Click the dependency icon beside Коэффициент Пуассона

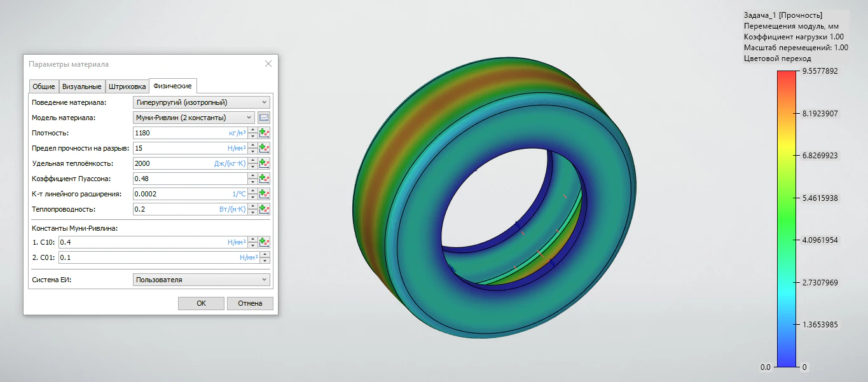[265, 179]
